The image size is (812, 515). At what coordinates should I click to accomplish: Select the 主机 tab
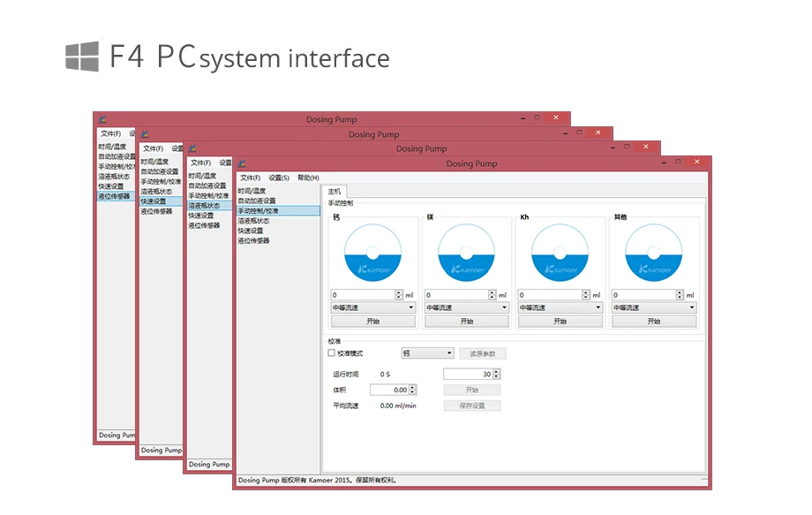click(335, 191)
